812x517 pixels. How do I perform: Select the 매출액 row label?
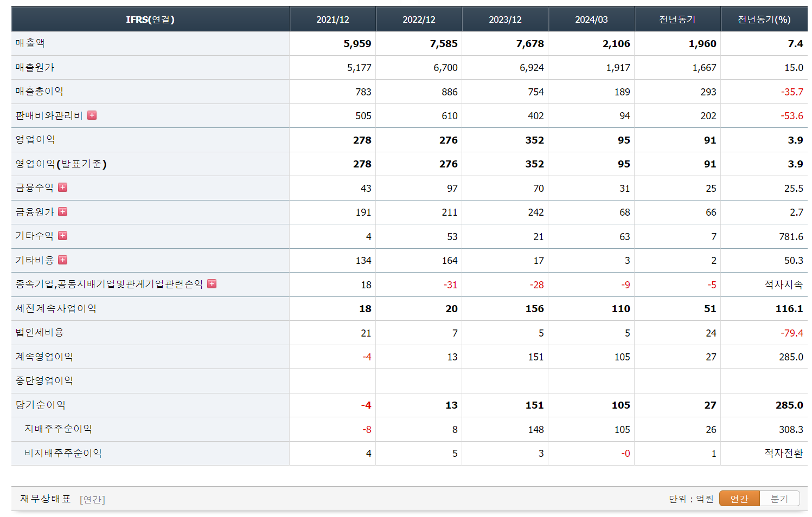click(x=30, y=43)
